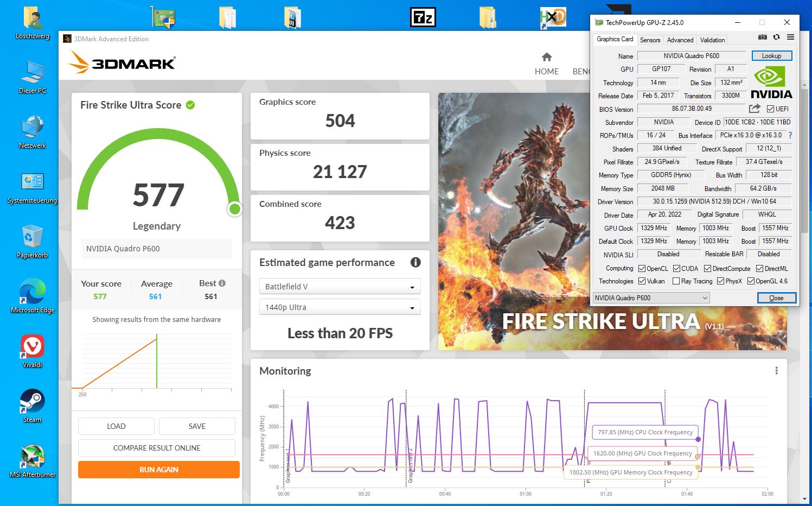Click the RUN AGAIN button
This screenshot has height=506, width=812.
coord(159,470)
